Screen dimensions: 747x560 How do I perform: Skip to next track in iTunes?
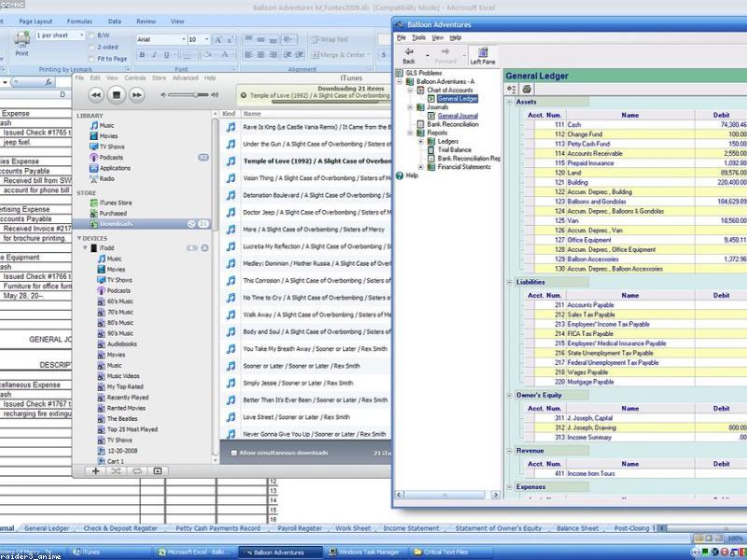(x=136, y=95)
